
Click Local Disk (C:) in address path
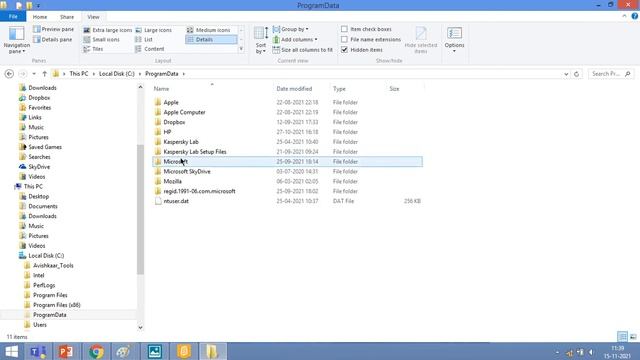[x=116, y=74]
